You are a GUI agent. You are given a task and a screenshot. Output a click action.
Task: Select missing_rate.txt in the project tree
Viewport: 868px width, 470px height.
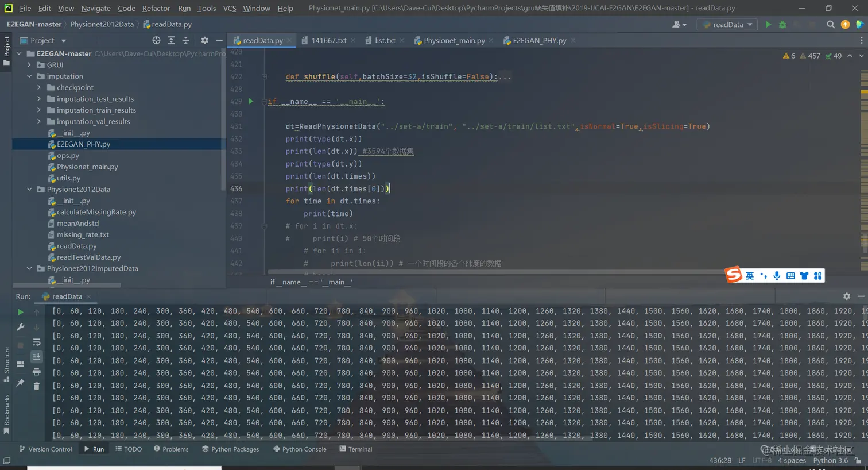(x=83, y=234)
